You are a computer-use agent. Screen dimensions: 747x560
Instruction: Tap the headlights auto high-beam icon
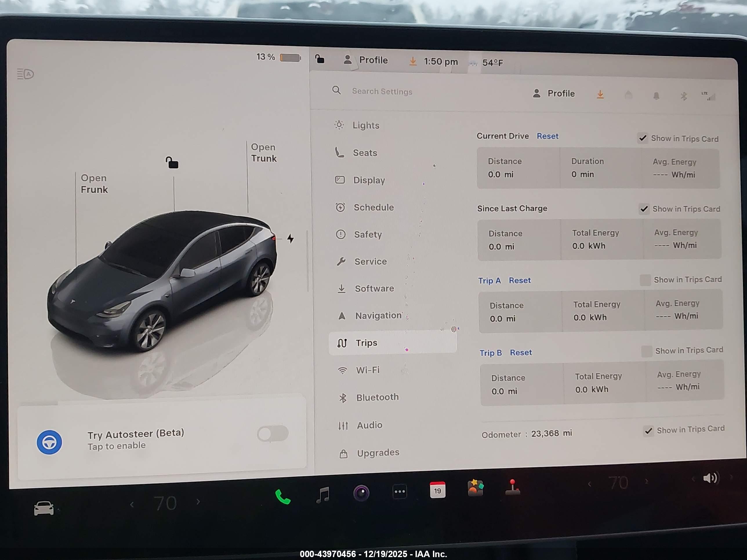point(25,74)
